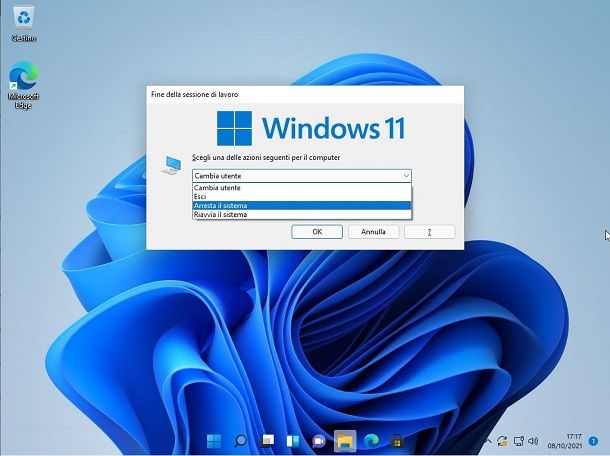Viewport: 610px width, 456px height.
Task: Select Cambia utente in the list
Action: [302, 188]
